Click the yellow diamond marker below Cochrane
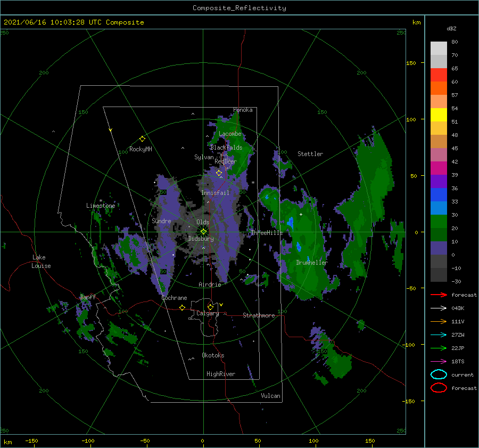Screen dimensions: 479x448 182,307
